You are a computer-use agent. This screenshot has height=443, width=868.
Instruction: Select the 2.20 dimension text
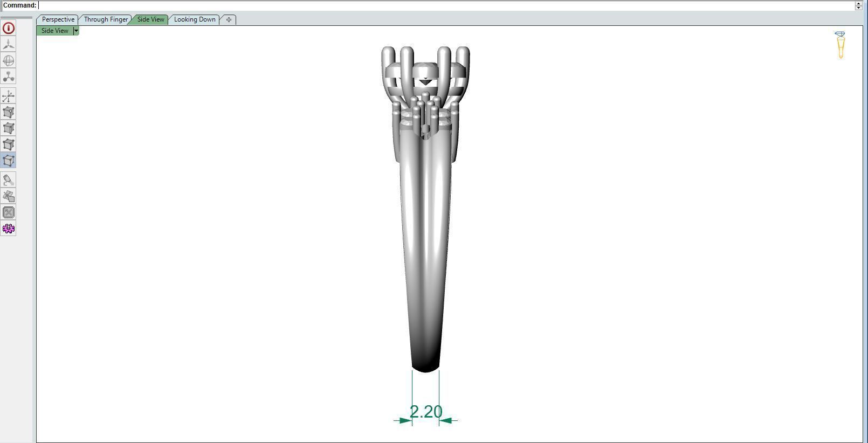point(426,412)
